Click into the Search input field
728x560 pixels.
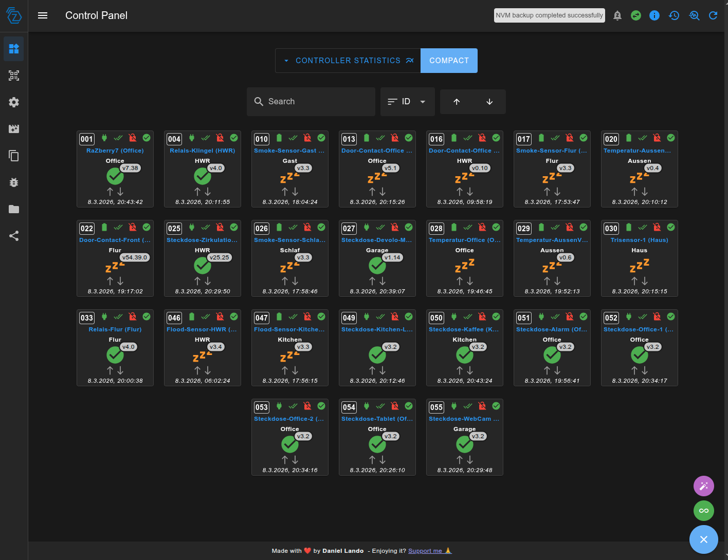click(x=311, y=101)
